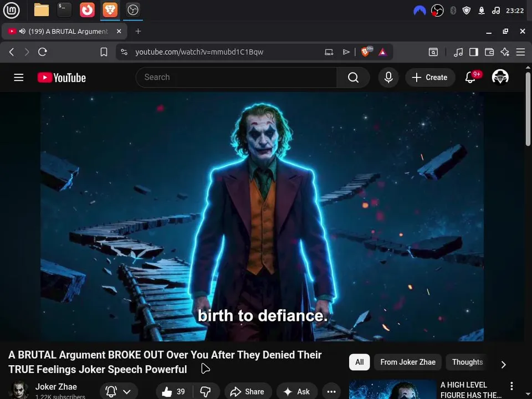Open the shield security tray icon
Screen dimensions: 532x399
click(x=467, y=11)
